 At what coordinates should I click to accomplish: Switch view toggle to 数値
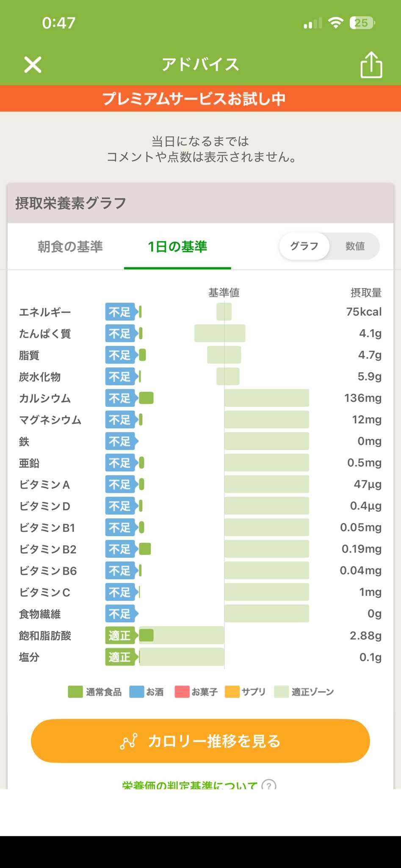click(355, 246)
